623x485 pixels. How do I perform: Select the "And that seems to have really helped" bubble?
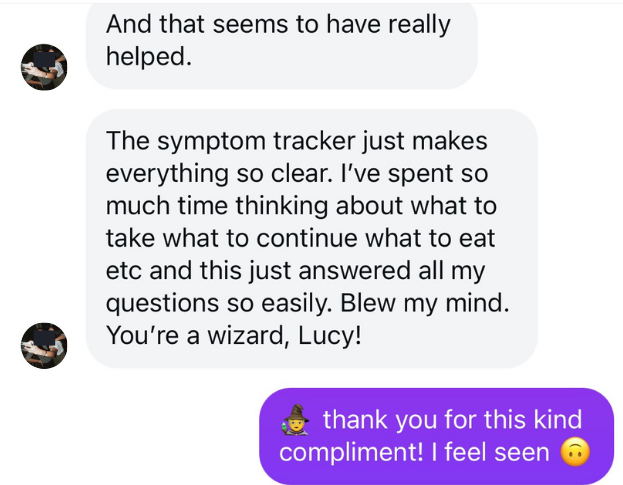pyautogui.click(x=280, y=40)
